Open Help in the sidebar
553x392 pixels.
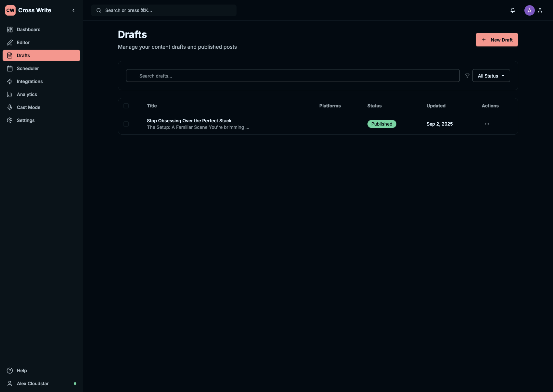coord(22,371)
